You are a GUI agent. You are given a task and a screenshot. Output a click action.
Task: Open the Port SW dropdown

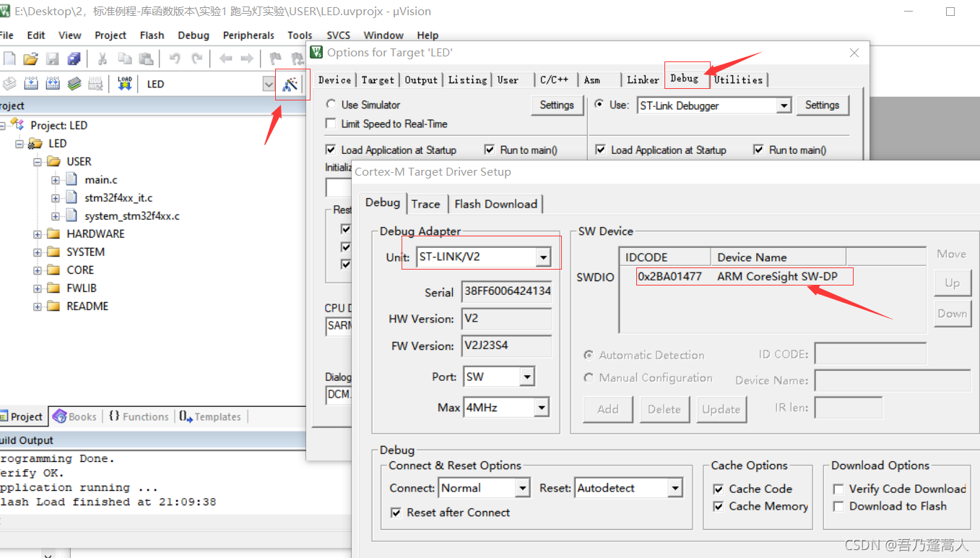click(x=526, y=377)
